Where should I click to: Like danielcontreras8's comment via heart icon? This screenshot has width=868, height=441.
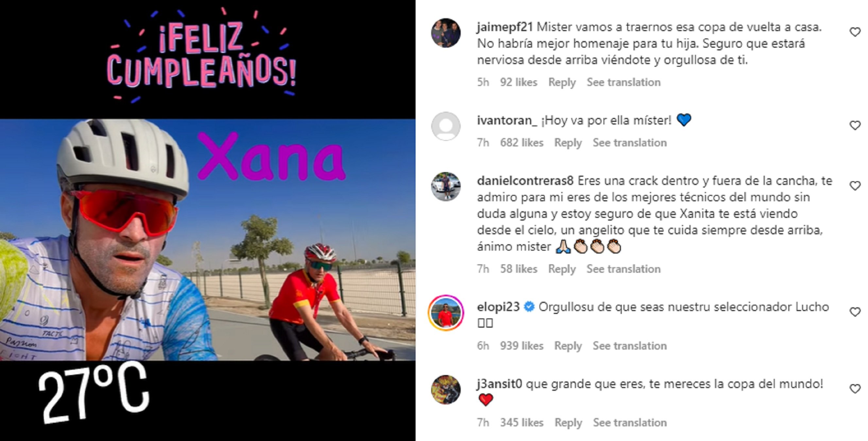click(x=855, y=186)
